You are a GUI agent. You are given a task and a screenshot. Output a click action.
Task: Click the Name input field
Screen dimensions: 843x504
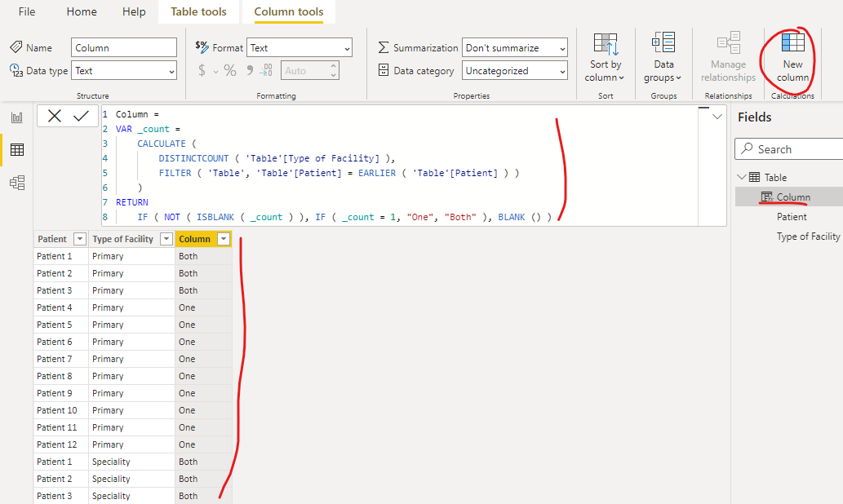[x=124, y=48]
